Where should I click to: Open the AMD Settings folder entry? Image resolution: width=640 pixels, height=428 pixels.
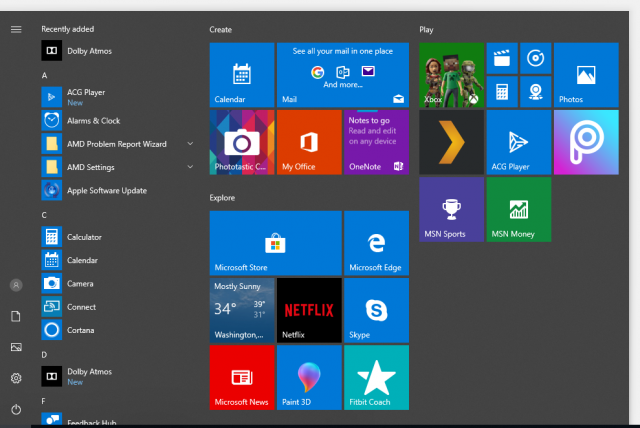117,167
